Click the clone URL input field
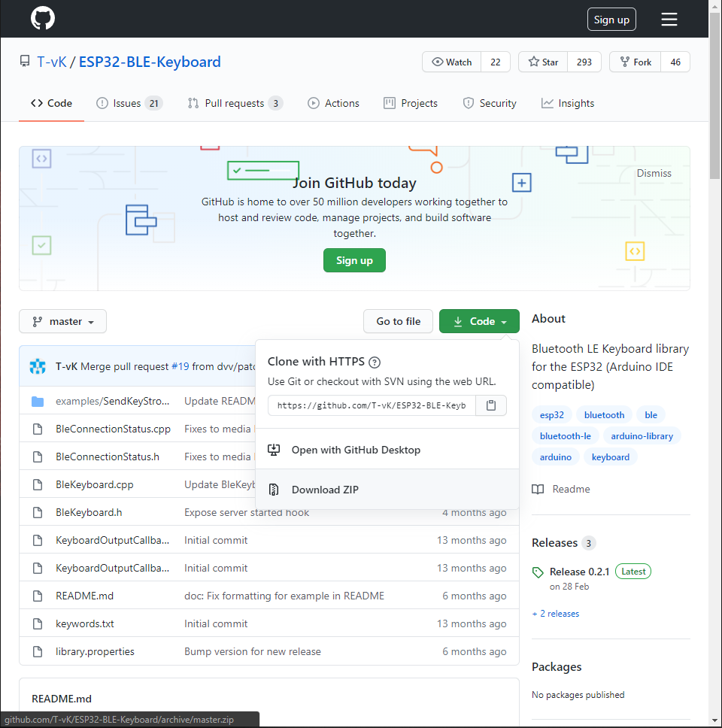Image resolution: width=722 pixels, height=728 pixels. pos(372,405)
